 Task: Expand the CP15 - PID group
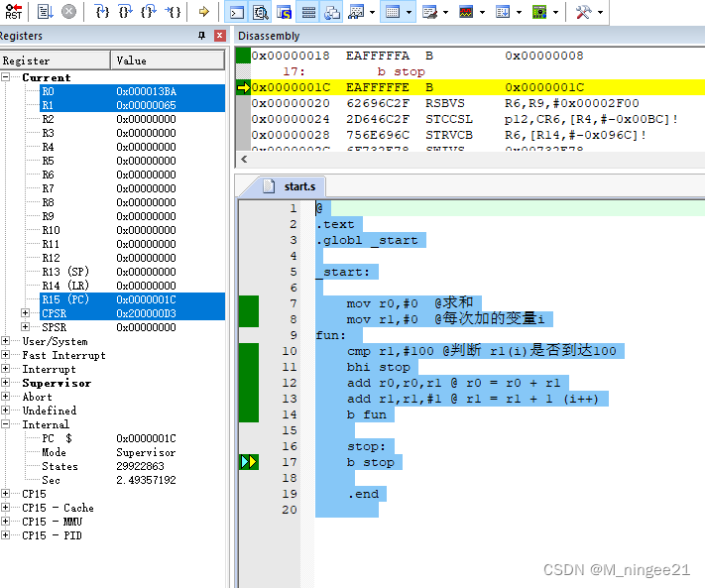tap(5, 535)
